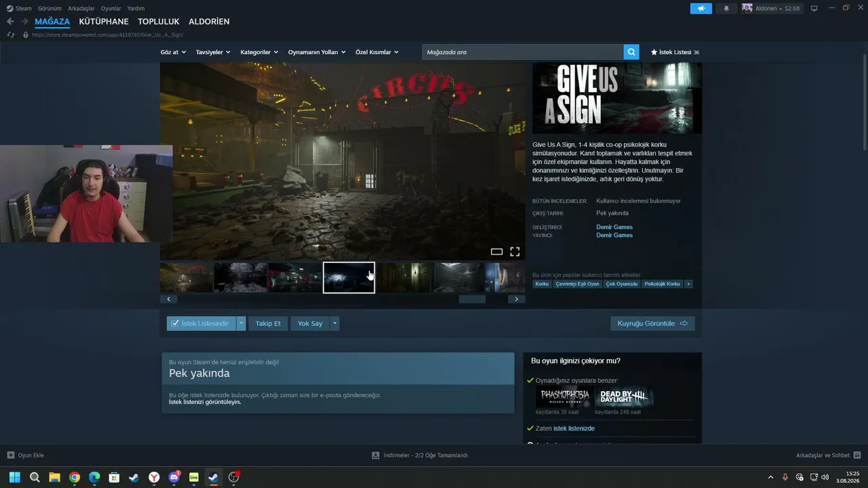Open İstek Listesi wishlist link

(675, 52)
